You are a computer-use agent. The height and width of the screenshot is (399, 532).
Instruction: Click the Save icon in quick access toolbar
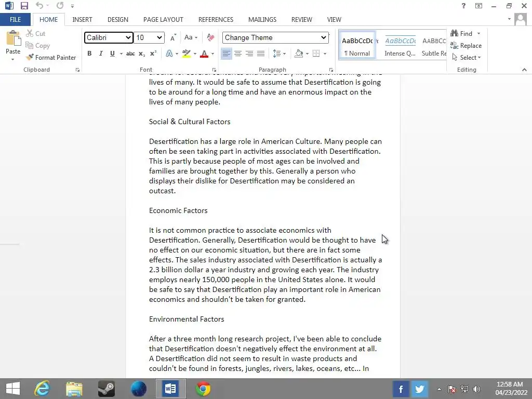click(x=24, y=6)
